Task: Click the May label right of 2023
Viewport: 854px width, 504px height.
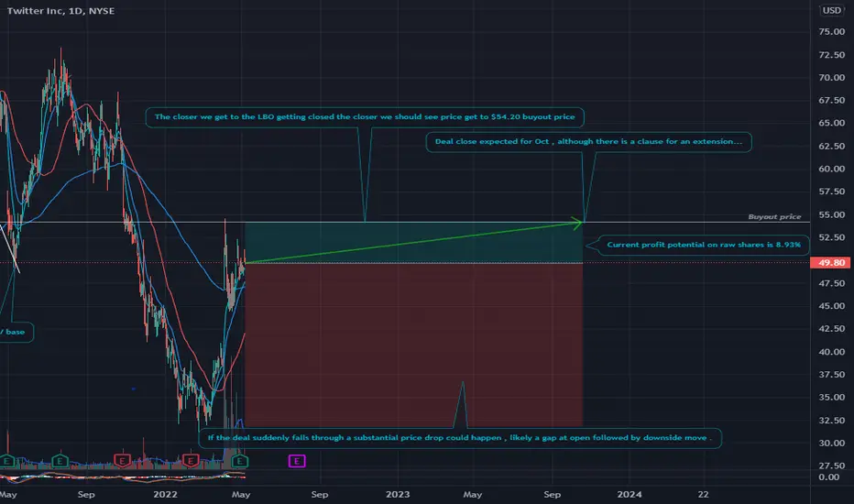Action: tap(472, 494)
